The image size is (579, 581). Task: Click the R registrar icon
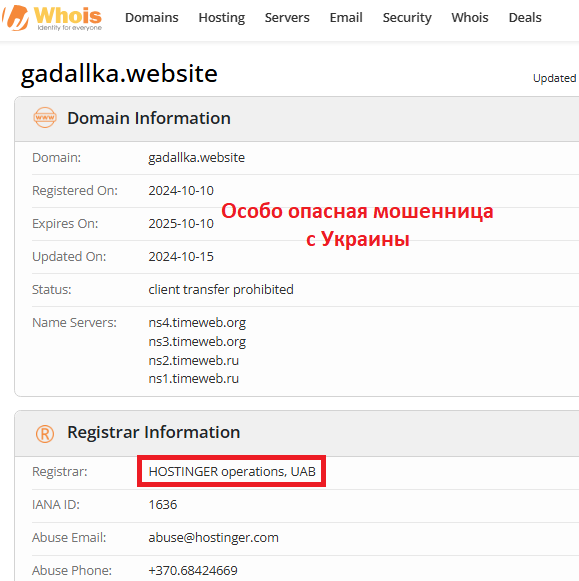[45, 433]
